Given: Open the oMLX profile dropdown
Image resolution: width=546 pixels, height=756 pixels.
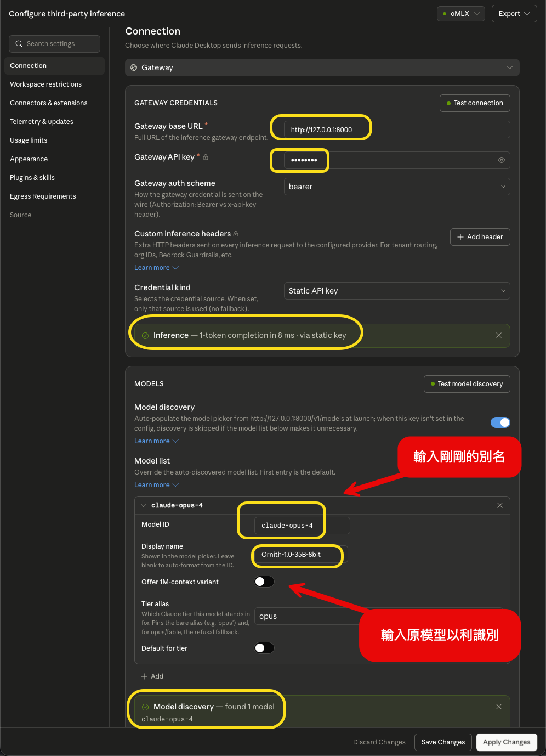Looking at the screenshot, I should (461, 14).
